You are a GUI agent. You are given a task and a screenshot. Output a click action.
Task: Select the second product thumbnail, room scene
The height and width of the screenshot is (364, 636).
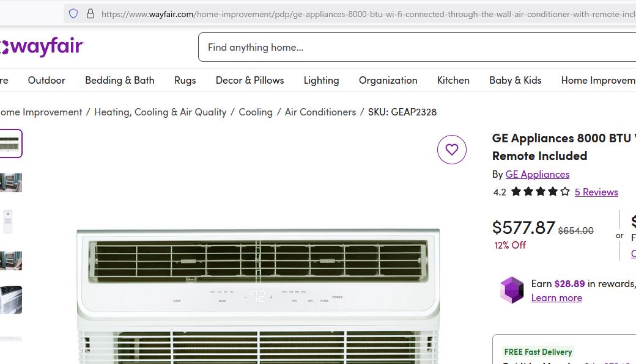[11, 182]
